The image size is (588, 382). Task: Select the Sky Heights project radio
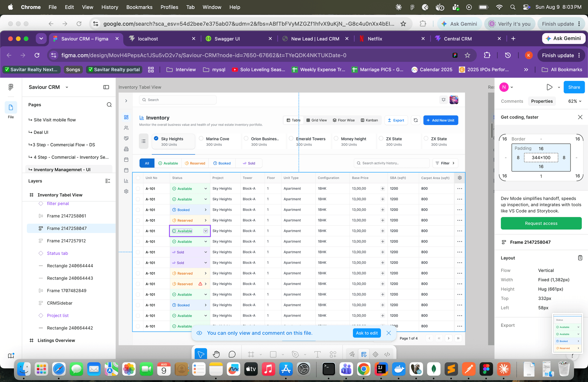pos(156,138)
